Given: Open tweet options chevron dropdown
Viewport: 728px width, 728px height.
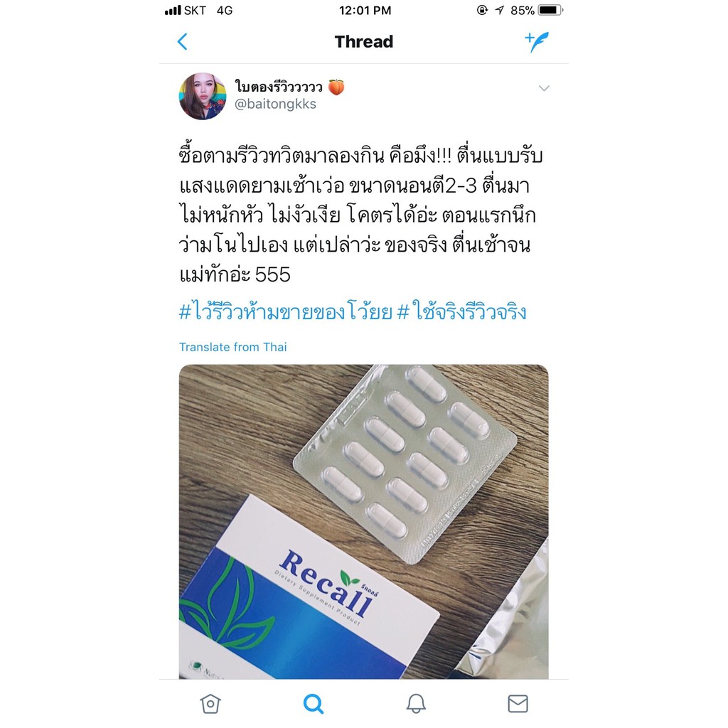Looking at the screenshot, I should pyautogui.click(x=544, y=88).
